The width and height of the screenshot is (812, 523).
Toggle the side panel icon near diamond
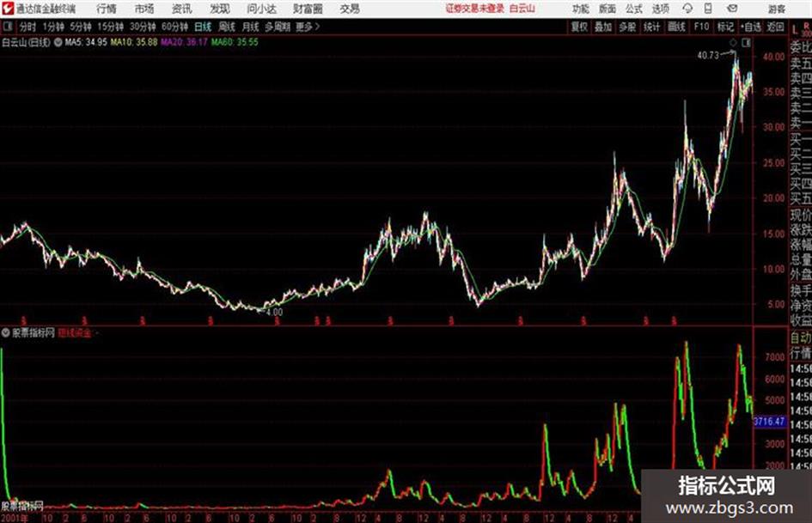[746, 43]
